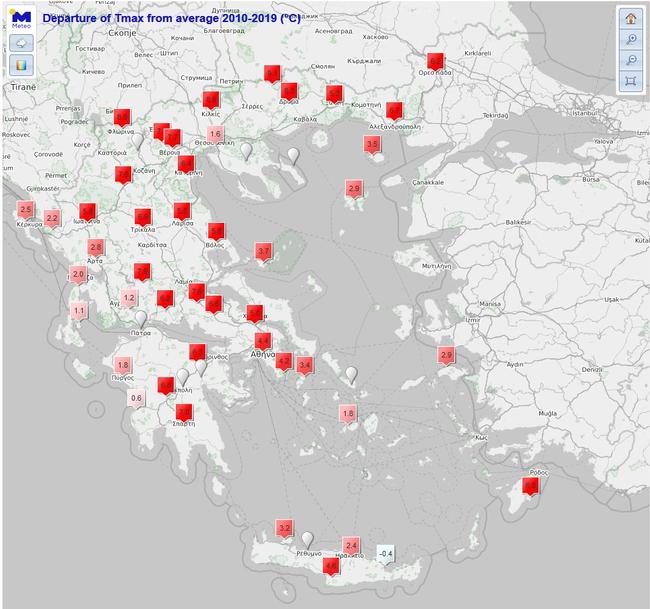
Task: Select the 3.7 marker near Βόλος
Action: click(x=263, y=251)
